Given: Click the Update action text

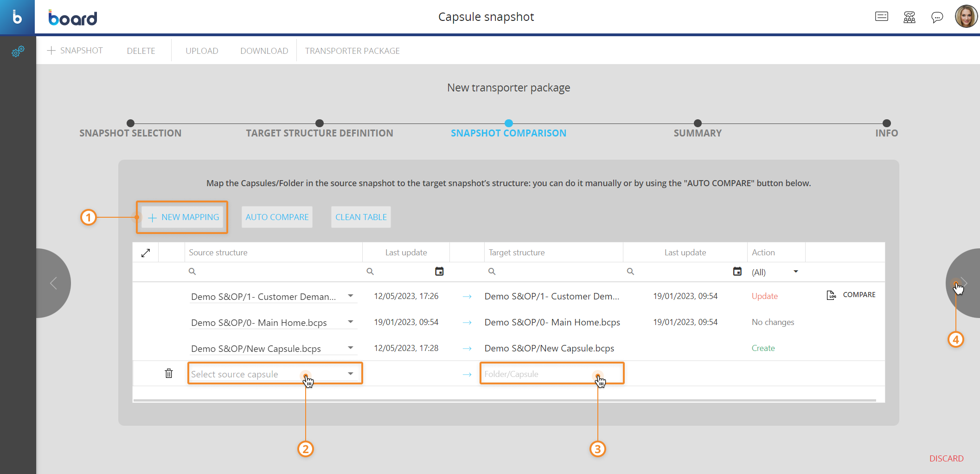Looking at the screenshot, I should pyautogui.click(x=764, y=296).
